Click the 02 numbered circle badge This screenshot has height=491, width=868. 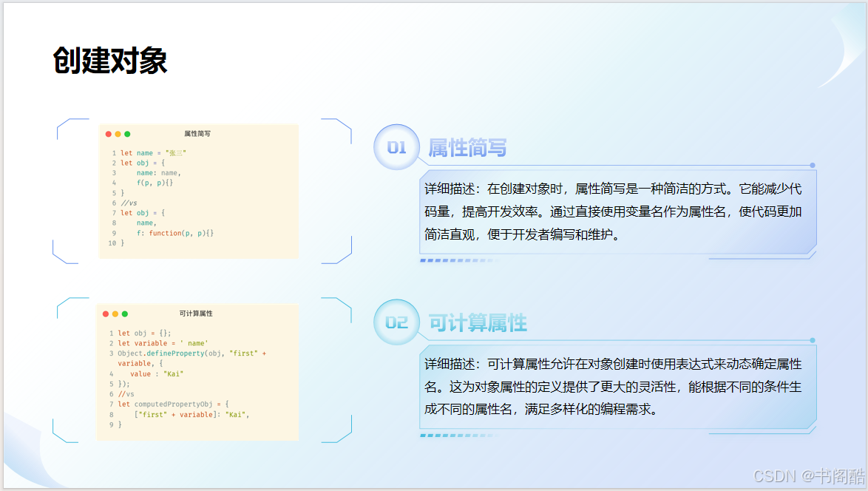[396, 322]
